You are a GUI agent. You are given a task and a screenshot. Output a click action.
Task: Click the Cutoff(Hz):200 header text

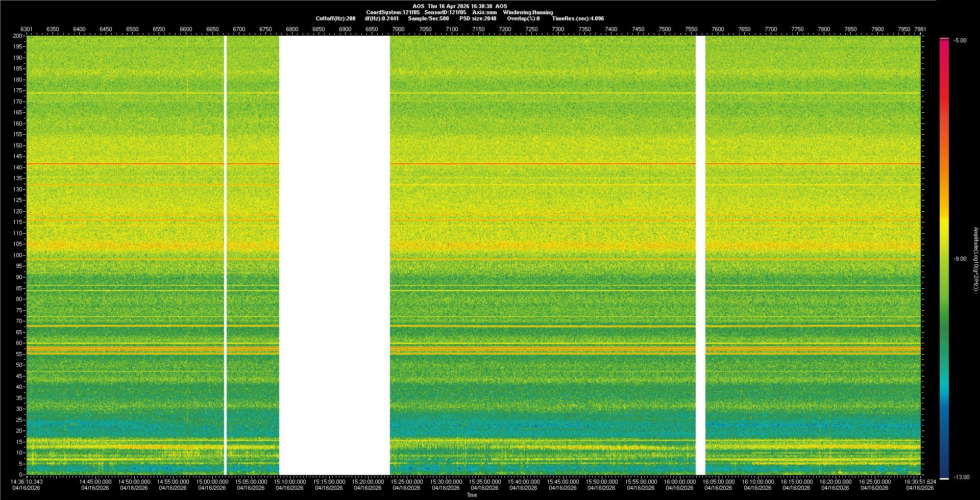coord(335,18)
